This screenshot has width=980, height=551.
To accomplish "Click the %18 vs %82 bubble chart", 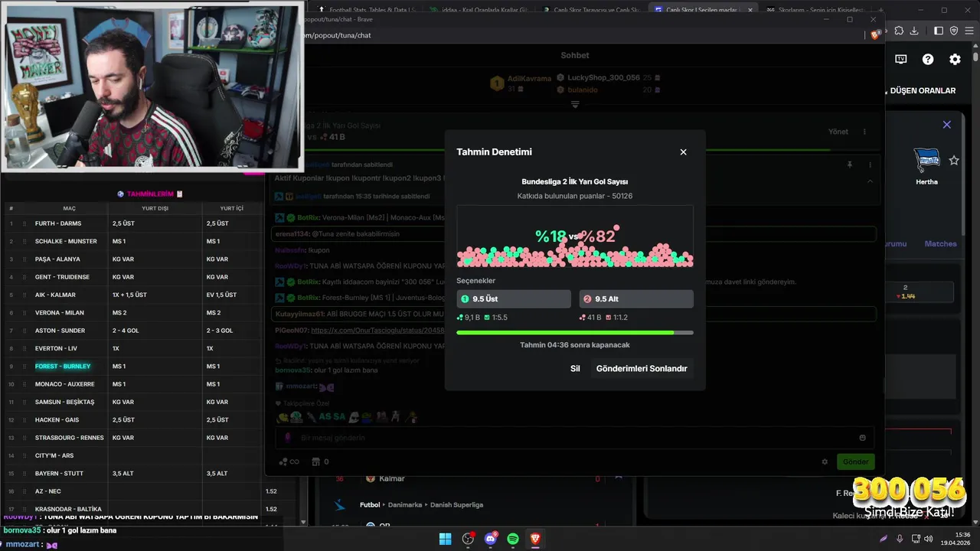I will point(575,236).
